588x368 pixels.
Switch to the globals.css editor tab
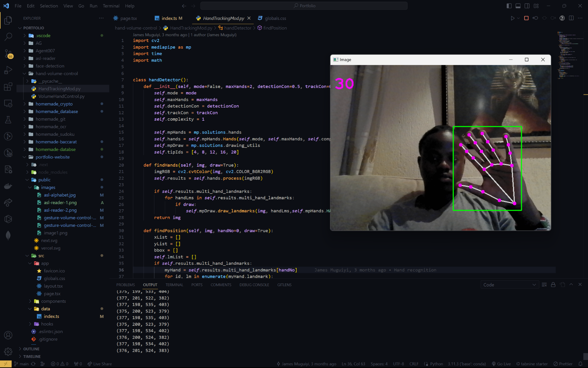[272, 18]
